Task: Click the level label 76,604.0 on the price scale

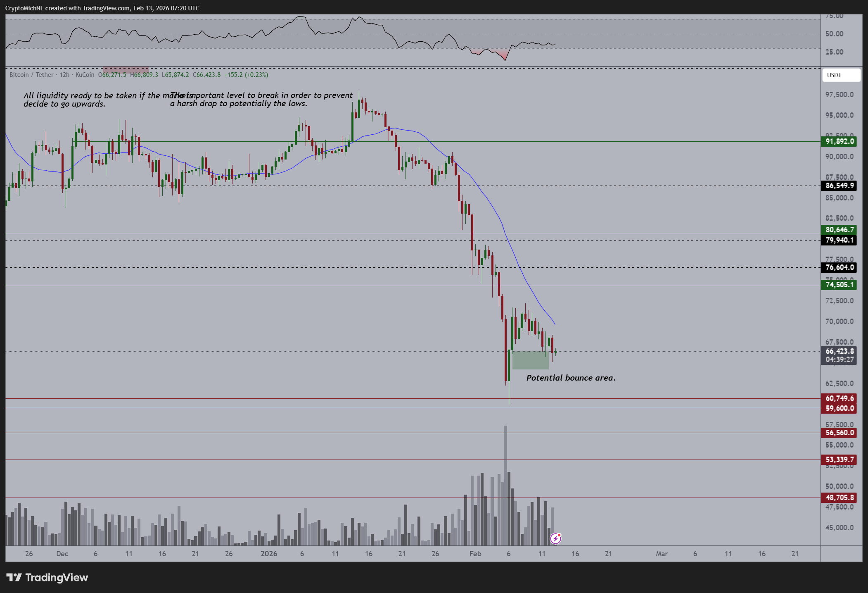Action: click(x=839, y=267)
